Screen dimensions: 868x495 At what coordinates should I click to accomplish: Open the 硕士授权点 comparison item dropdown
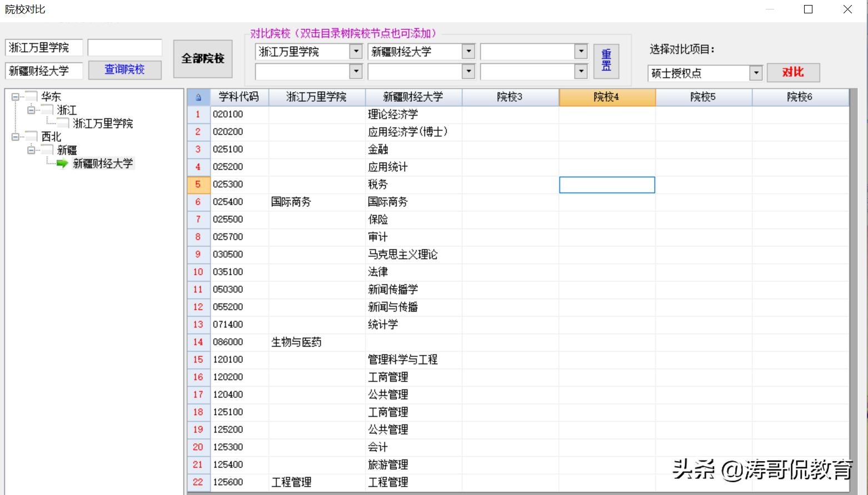(756, 72)
